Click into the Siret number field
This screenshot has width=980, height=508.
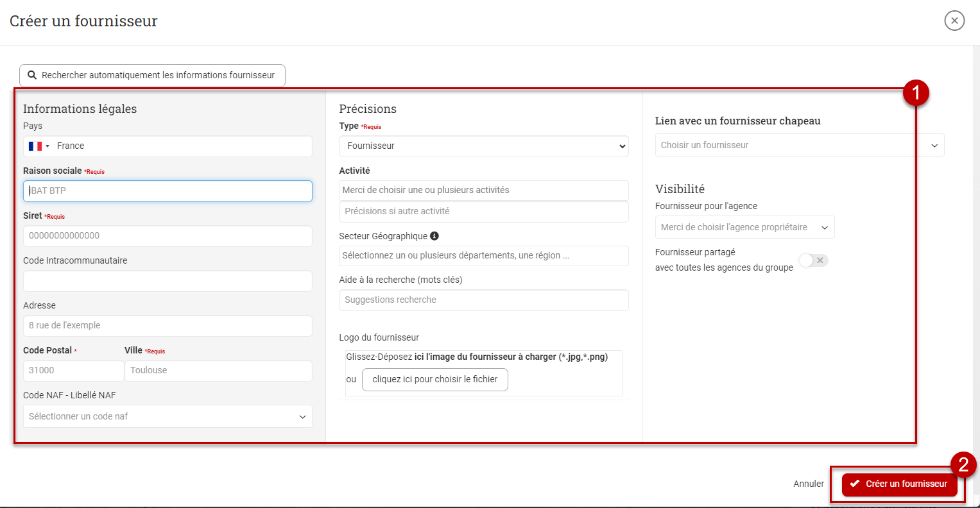click(x=168, y=236)
